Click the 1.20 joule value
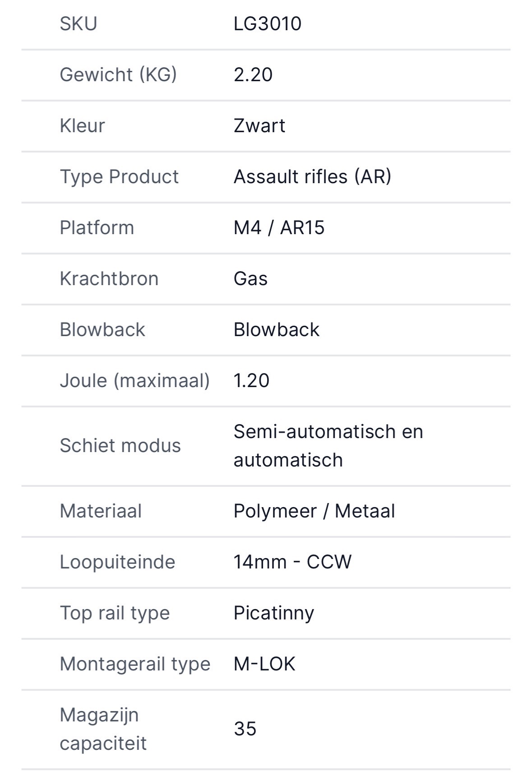The width and height of the screenshot is (532, 776). coord(251,381)
